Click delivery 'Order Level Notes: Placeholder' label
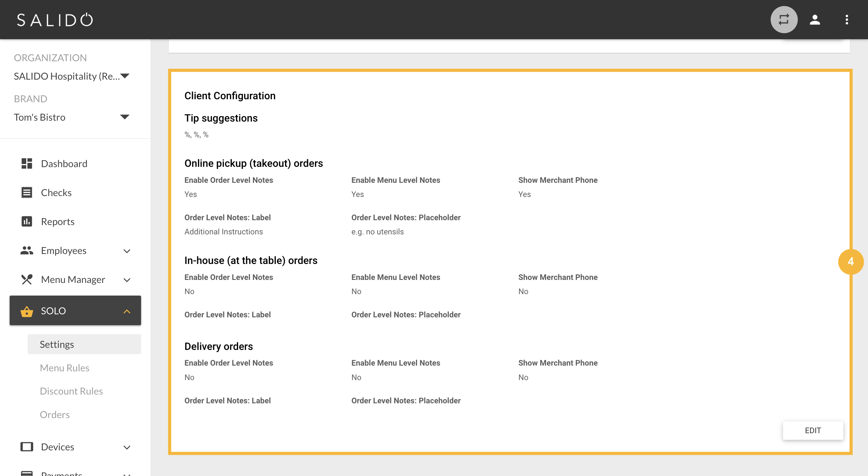Screen dimensions: 868x476 (x=406, y=401)
